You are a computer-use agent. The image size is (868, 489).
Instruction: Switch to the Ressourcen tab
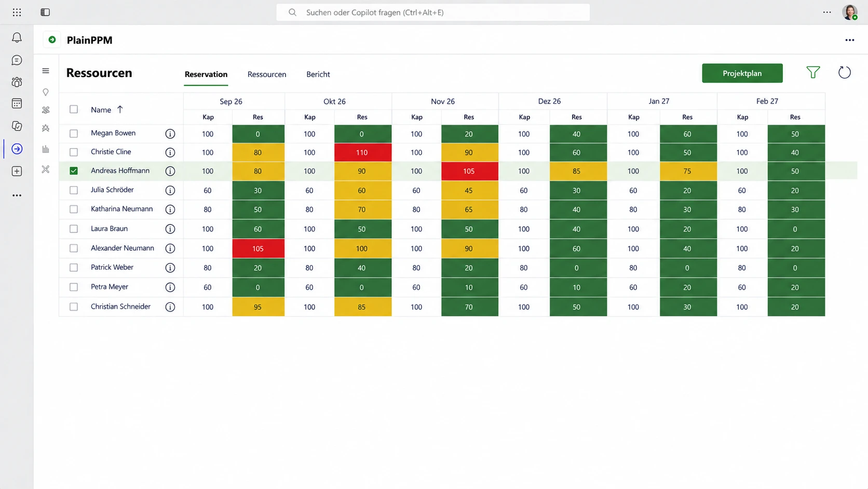coord(267,74)
